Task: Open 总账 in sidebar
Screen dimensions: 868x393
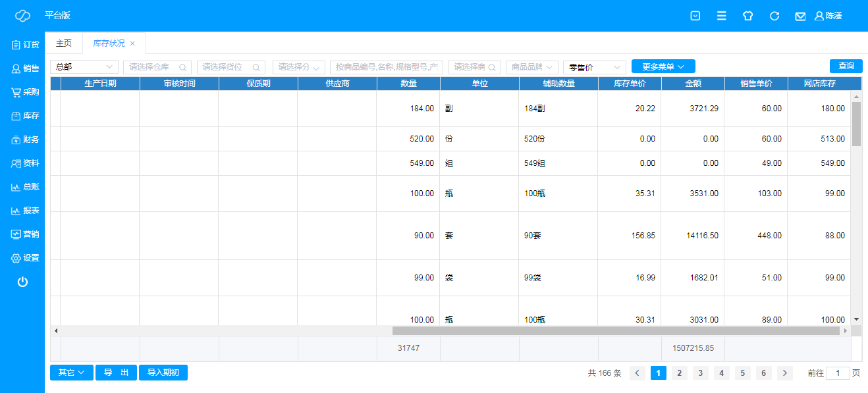Action: coord(25,187)
